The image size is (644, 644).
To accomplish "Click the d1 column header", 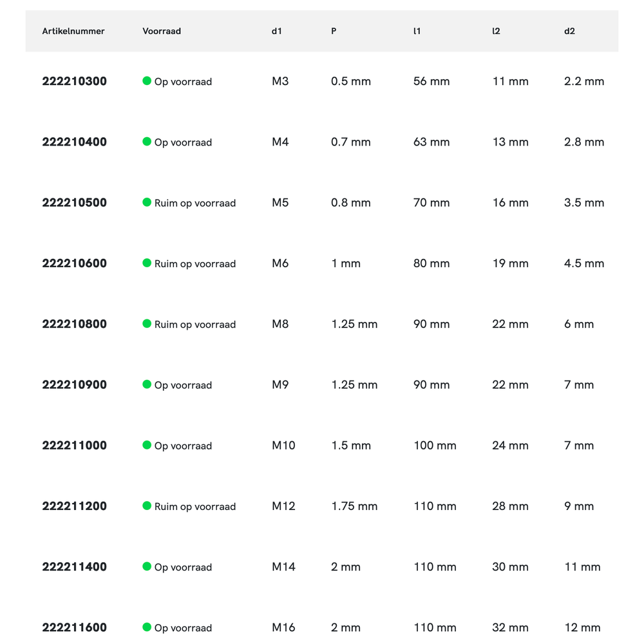I will coord(277,31).
